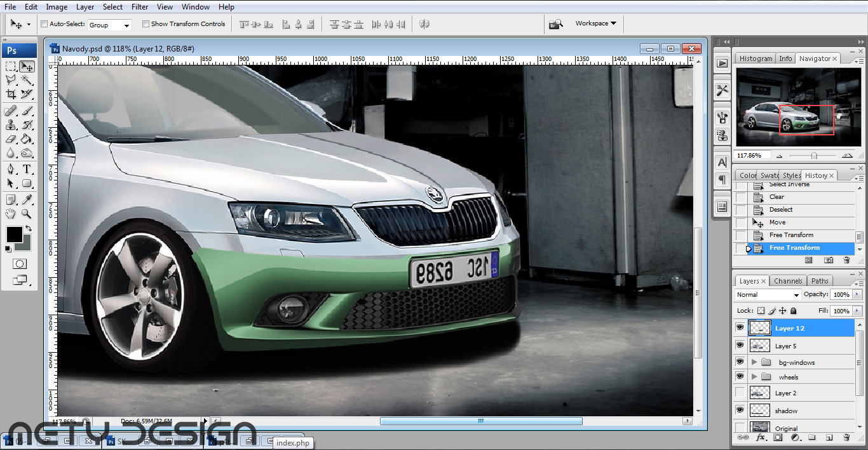
Task: Select the Pen tool
Action: point(11,170)
